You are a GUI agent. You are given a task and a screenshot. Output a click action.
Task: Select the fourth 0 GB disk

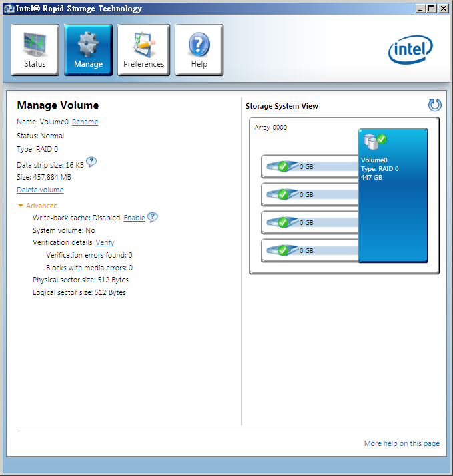pos(310,250)
